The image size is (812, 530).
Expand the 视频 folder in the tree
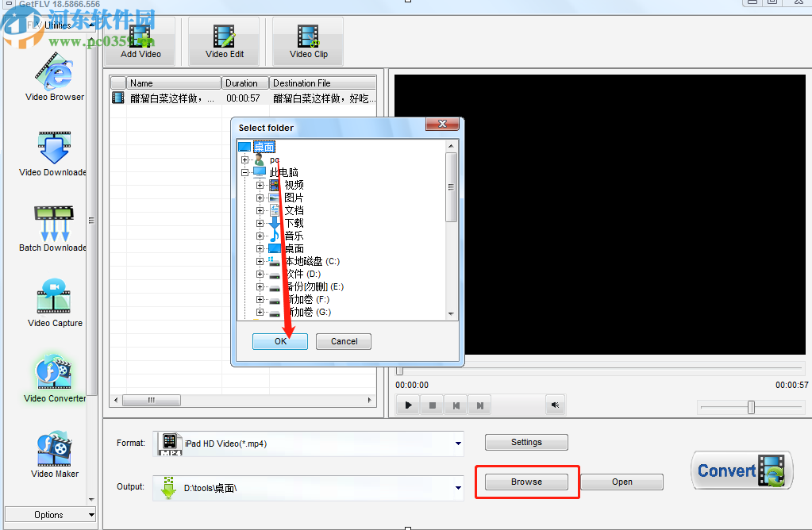tap(262, 184)
